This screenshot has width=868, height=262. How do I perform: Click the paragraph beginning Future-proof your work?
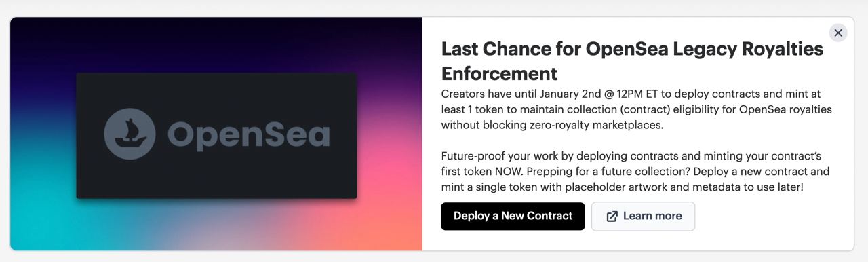pos(635,170)
